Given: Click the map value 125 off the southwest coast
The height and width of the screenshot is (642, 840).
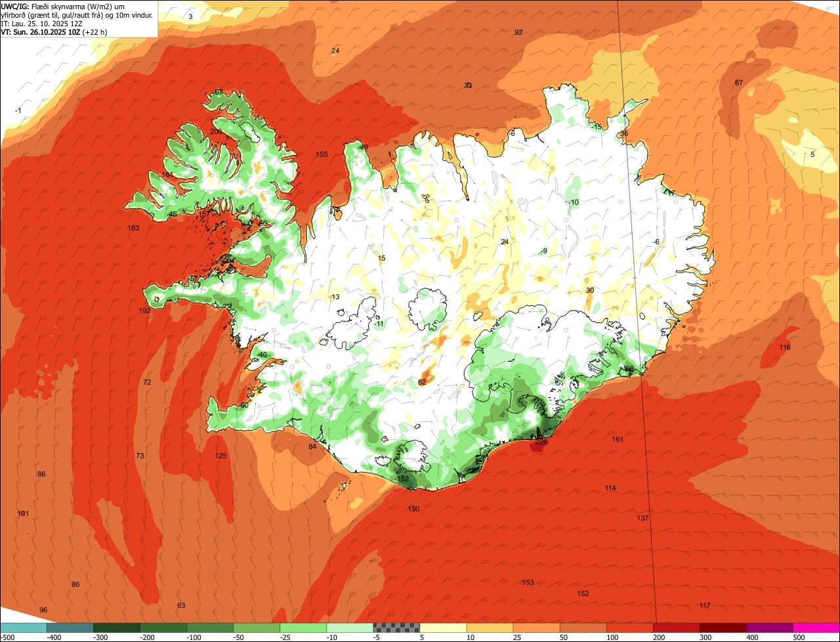Looking at the screenshot, I should (x=220, y=456).
